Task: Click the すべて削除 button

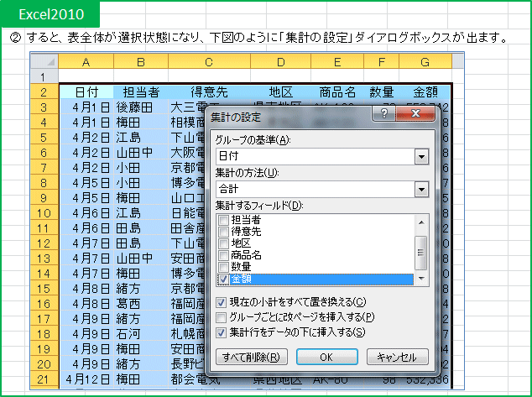Action: click(x=252, y=357)
